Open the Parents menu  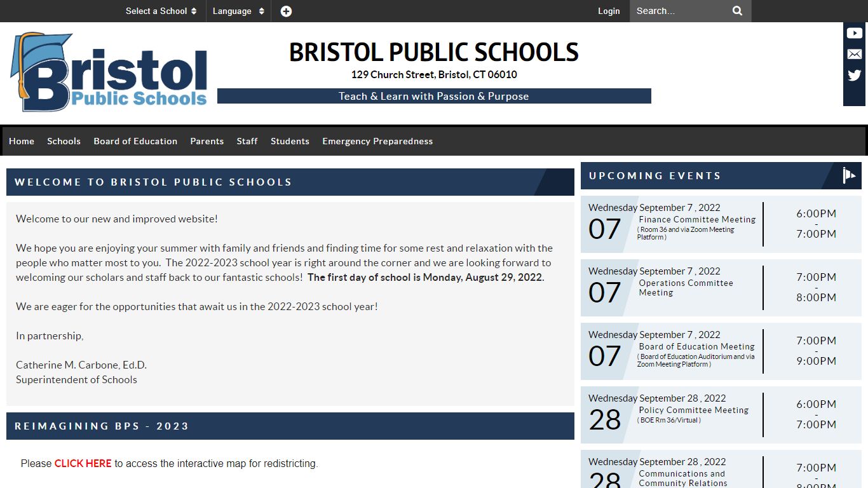(x=207, y=141)
